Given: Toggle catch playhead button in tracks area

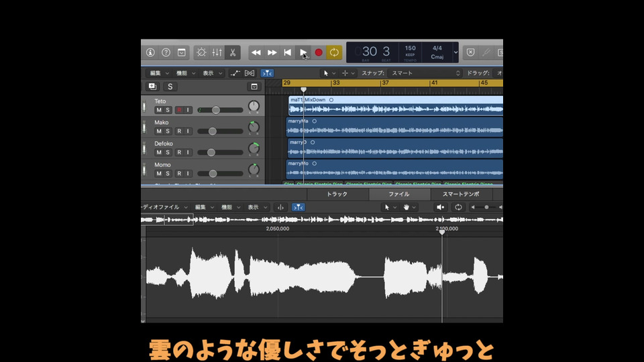Looking at the screenshot, I should click(x=267, y=73).
